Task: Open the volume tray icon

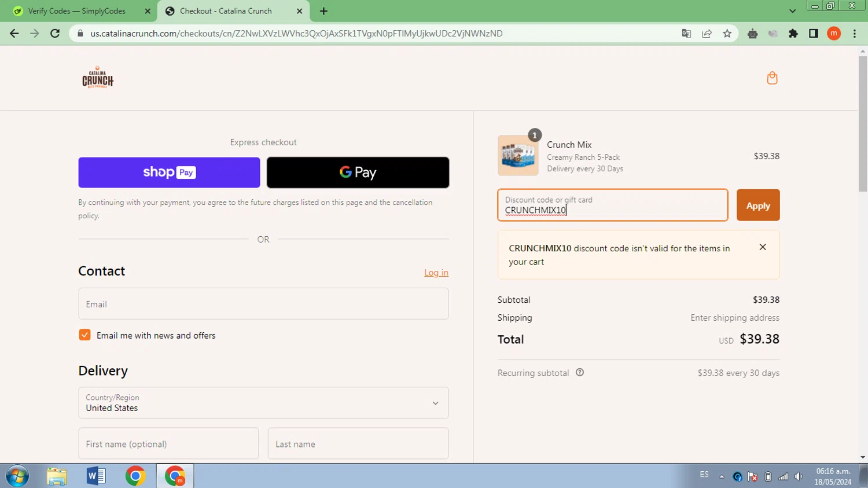Action: point(799,476)
